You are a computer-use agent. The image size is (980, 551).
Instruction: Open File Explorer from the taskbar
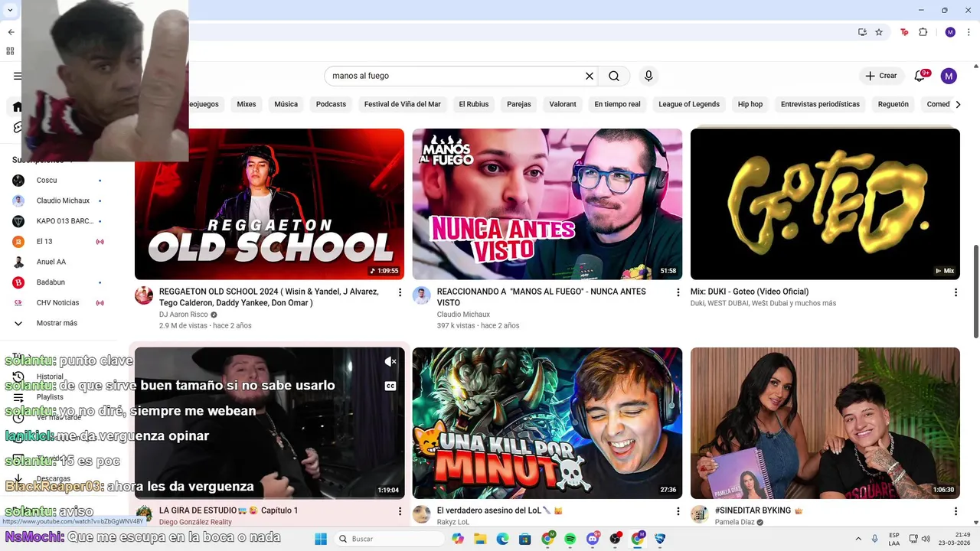(x=480, y=539)
